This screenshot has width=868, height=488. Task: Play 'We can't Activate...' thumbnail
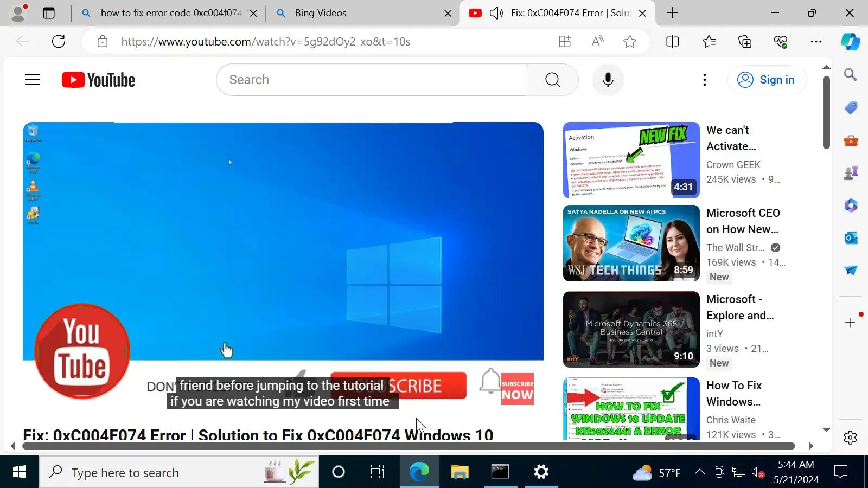(631, 160)
